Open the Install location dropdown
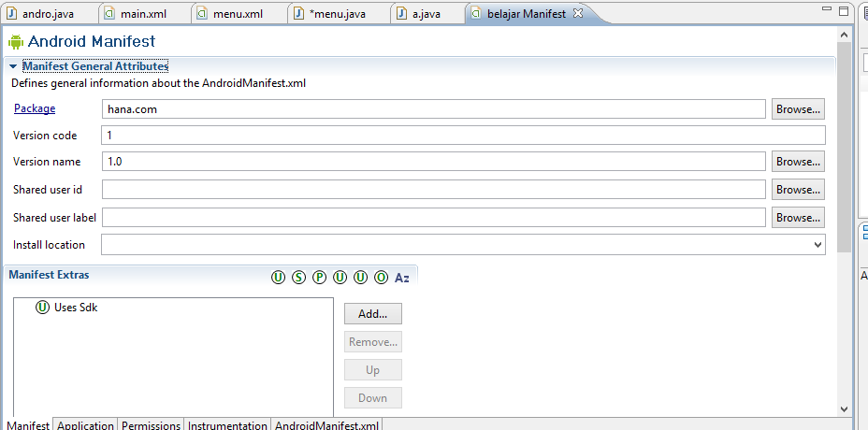This screenshot has height=430, width=868. (817, 245)
